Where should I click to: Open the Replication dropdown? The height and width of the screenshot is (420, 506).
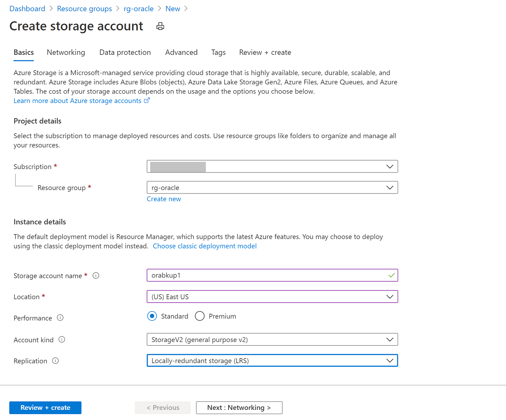(x=272, y=361)
